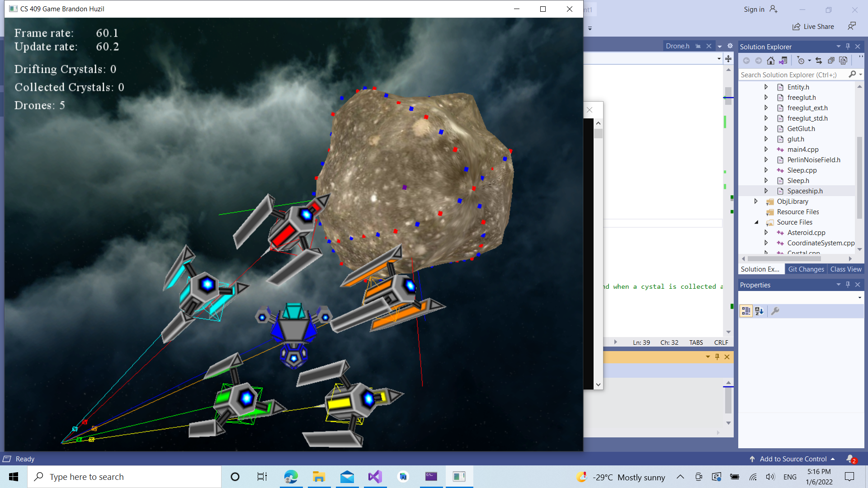Click Windows Start button

(14, 477)
